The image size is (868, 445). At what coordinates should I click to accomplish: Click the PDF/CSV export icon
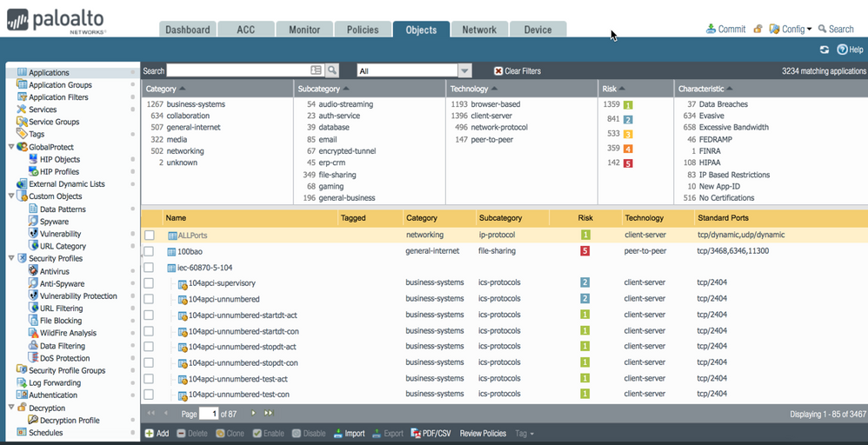pos(415,433)
